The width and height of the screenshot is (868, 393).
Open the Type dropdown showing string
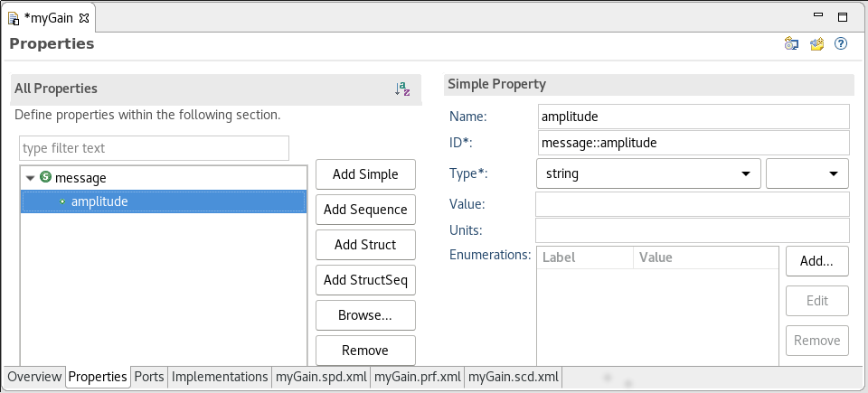[647, 173]
